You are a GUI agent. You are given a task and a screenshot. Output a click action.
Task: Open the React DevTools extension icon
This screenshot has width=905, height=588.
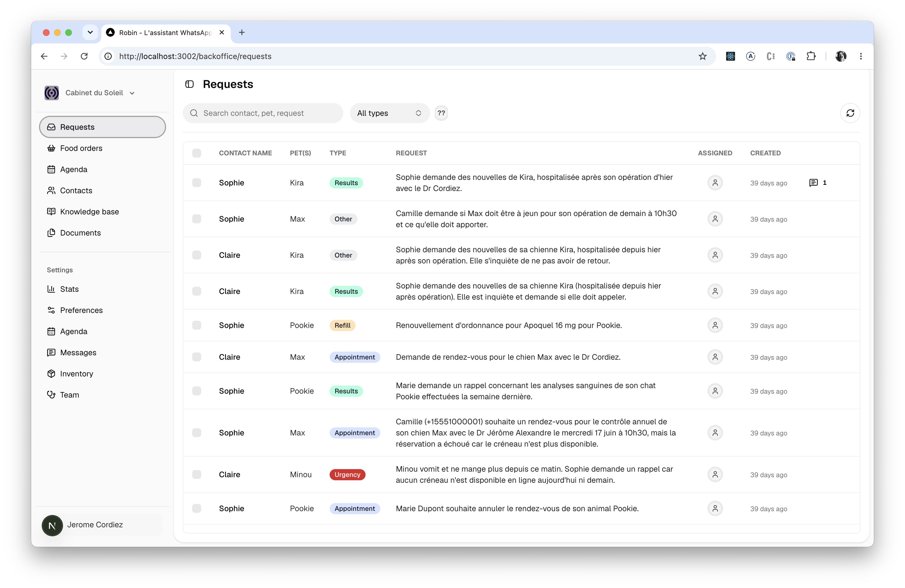(x=730, y=56)
